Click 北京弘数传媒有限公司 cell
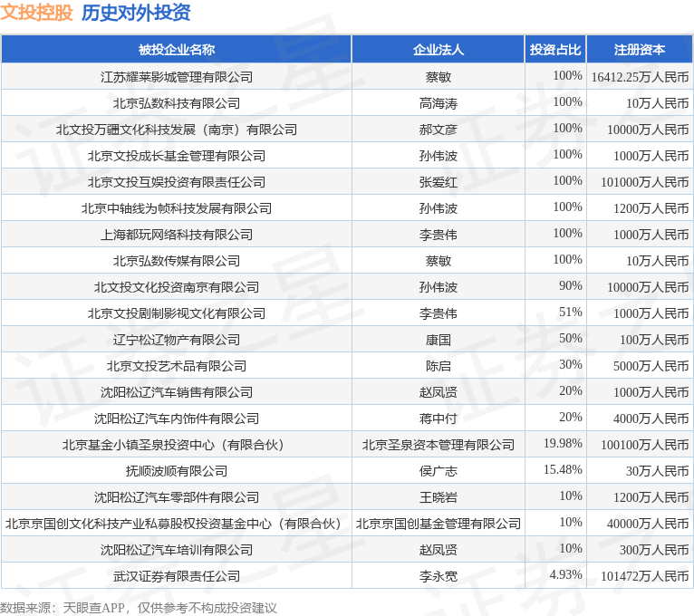Viewport: 694px width, 616px height. 176,261
